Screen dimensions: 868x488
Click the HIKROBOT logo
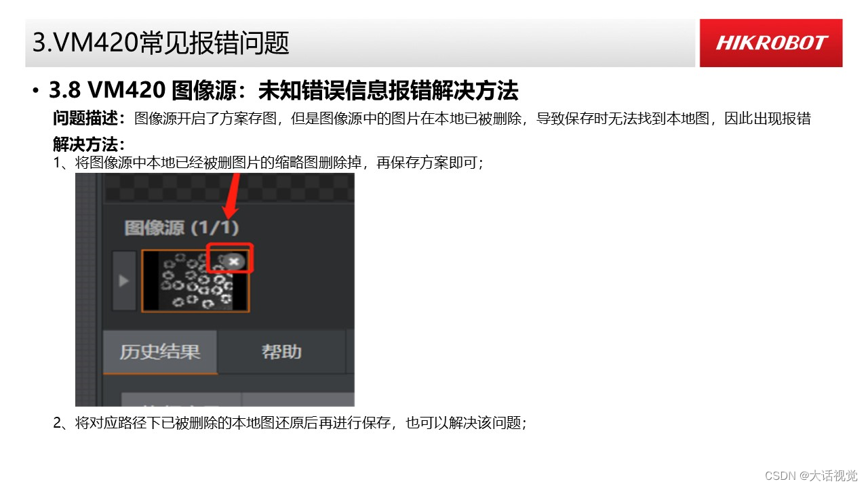(771, 43)
